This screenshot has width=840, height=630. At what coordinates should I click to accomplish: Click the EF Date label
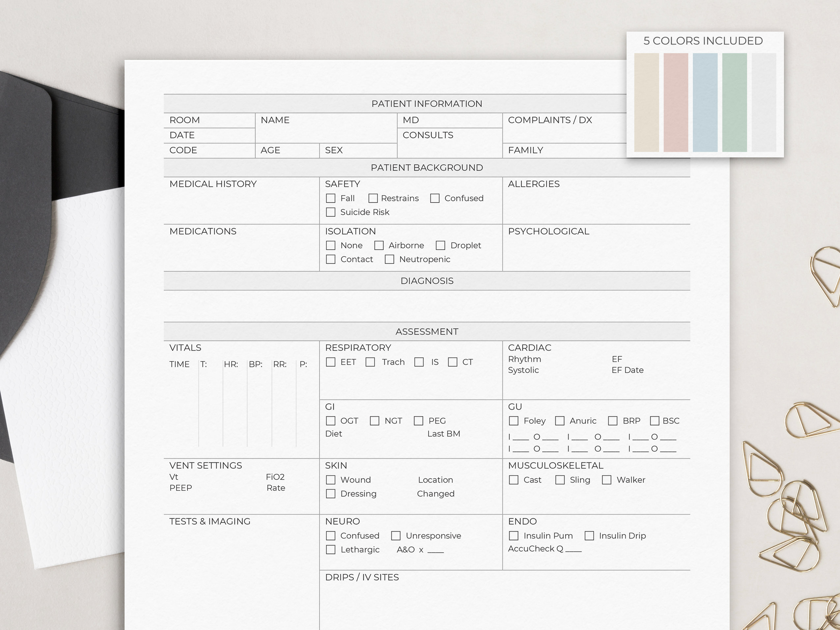[x=627, y=370]
